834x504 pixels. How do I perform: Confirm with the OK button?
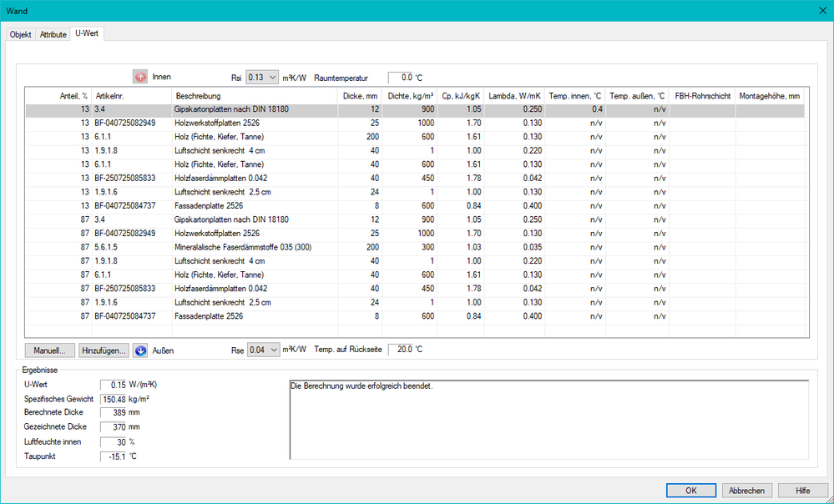691,491
